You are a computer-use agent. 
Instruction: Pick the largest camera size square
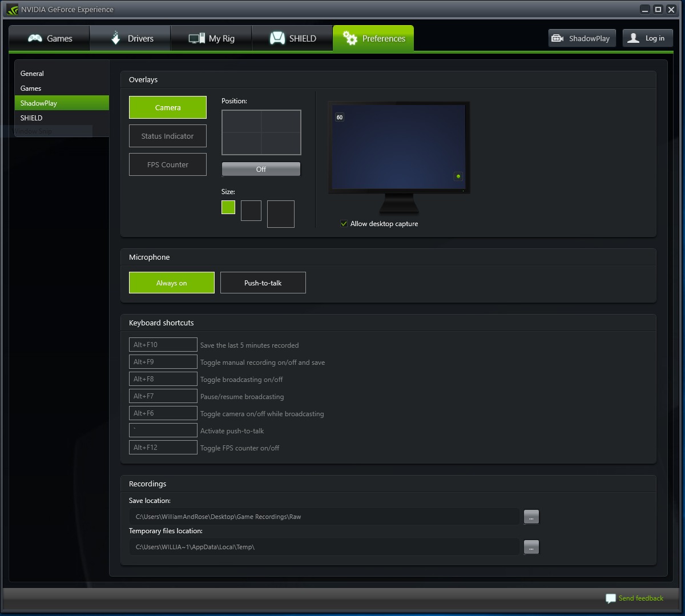click(x=281, y=214)
